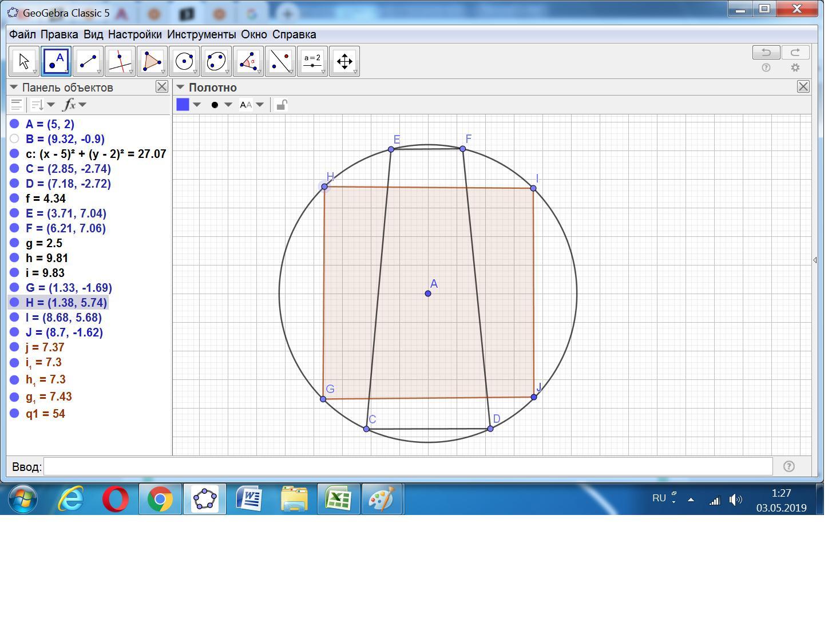Toggle visibility of polygon q1

tap(15, 413)
